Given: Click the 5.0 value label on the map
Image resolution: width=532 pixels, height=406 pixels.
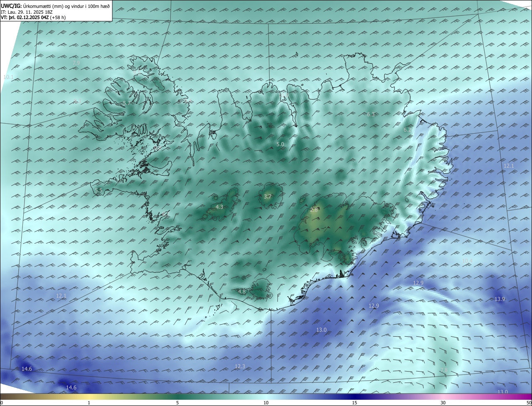Looking at the screenshot, I should (280, 144).
